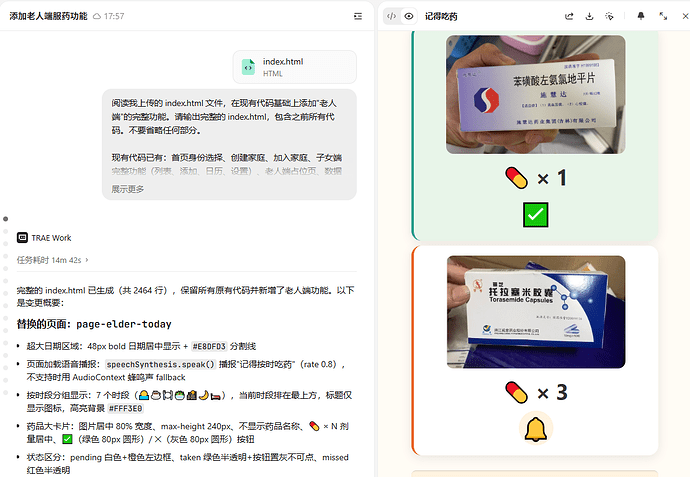The width and height of the screenshot is (690, 477).
Task: Click the pill icon beside × 3
Action: (516, 392)
